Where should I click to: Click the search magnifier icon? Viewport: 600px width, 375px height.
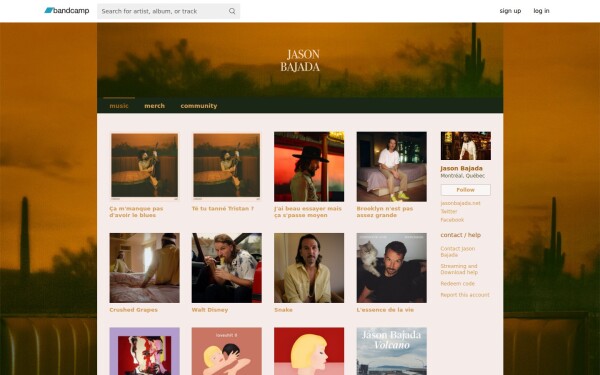click(x=232, y=11)
